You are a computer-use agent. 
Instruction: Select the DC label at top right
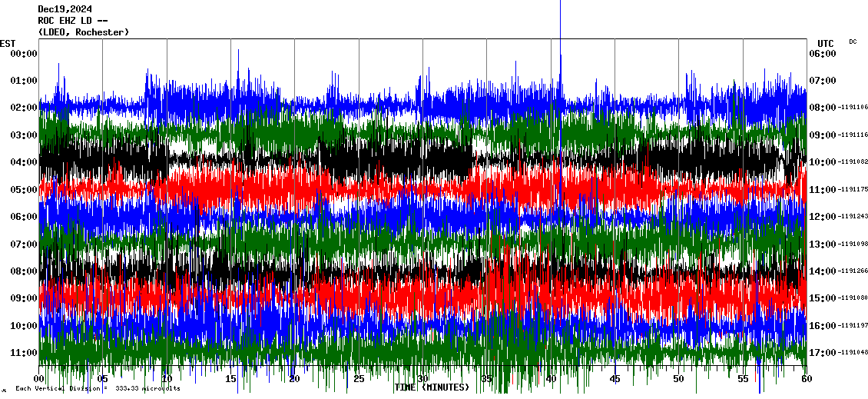point(853,42)
